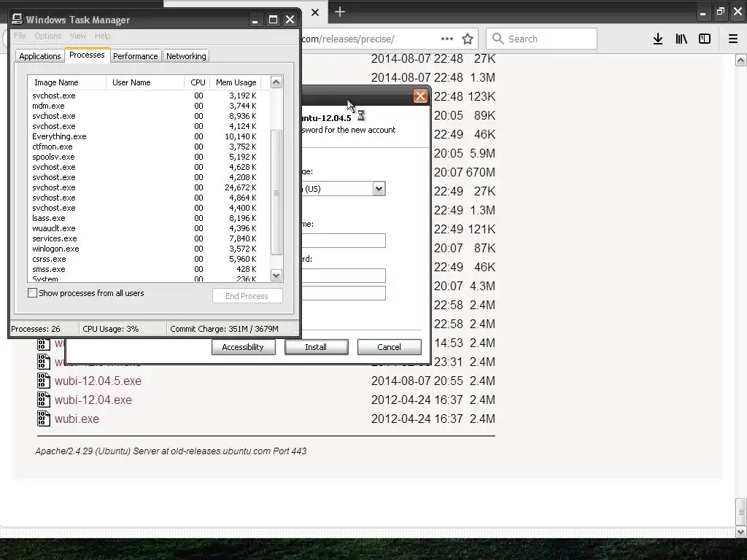This screenshot has height=560, width=747.
Task: Click process list scroll down arrow
Action: point(276,275)
